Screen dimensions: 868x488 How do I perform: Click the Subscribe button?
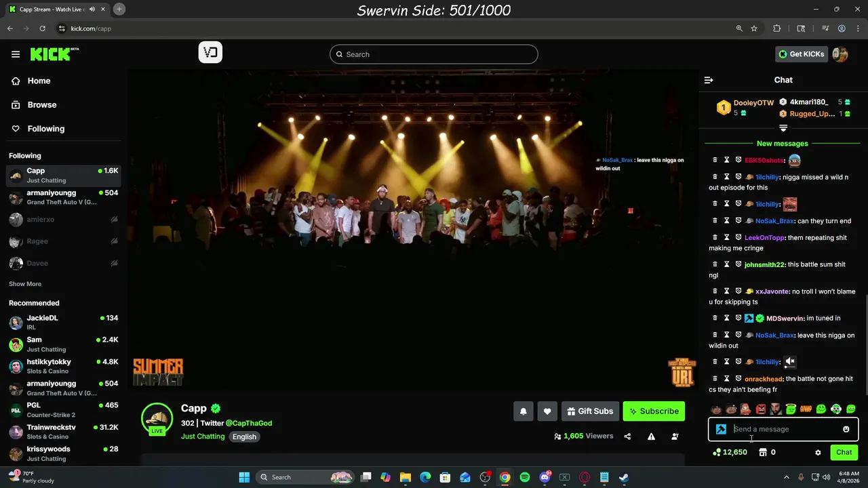click(x=654, y=411)
